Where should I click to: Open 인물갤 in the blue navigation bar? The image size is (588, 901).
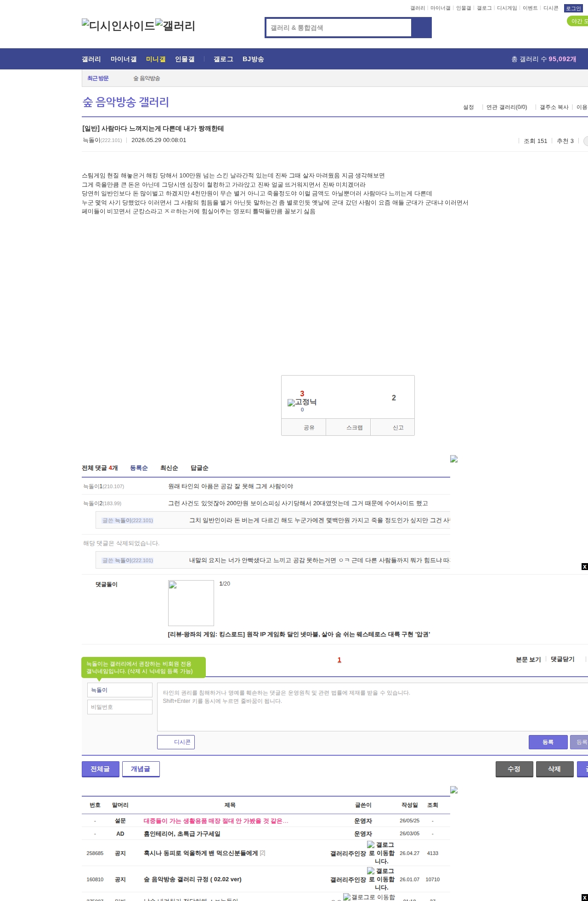coord(185,59)
